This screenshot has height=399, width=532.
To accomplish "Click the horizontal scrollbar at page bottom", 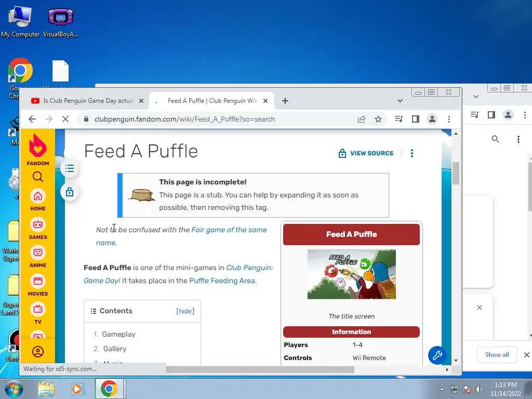I will click(260, 370).
